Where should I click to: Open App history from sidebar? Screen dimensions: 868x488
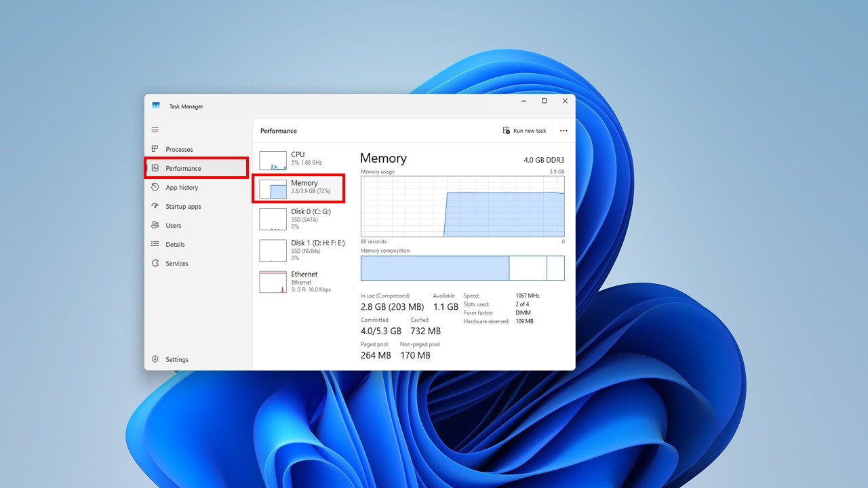[181, 188]
